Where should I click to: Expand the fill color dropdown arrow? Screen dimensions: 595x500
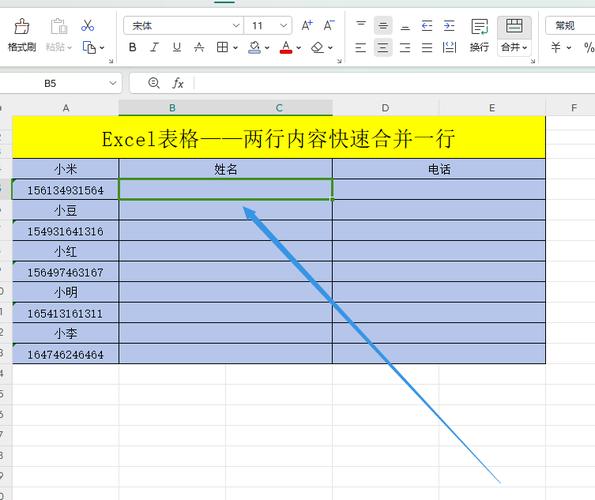point(267,48)
